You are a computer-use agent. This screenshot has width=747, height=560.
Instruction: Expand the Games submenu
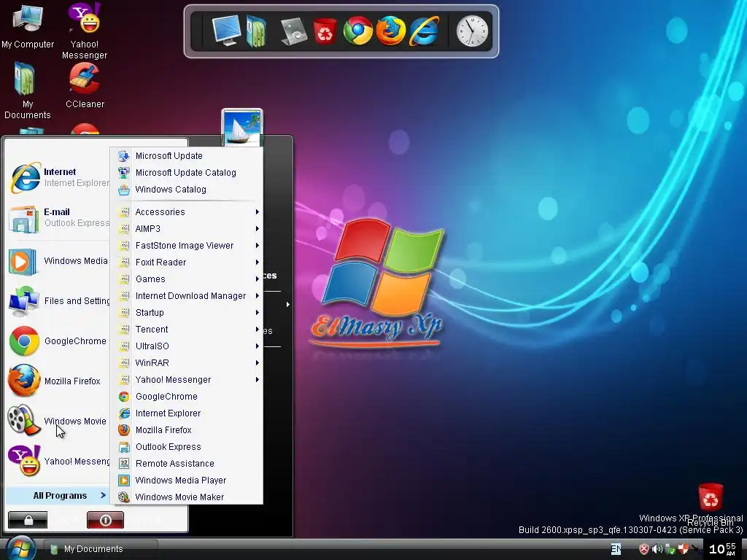tap(187, 279)
